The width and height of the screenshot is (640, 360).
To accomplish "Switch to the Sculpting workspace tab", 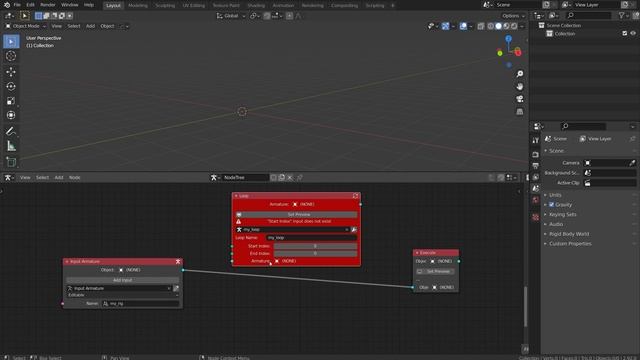I will tap(165, 5).
